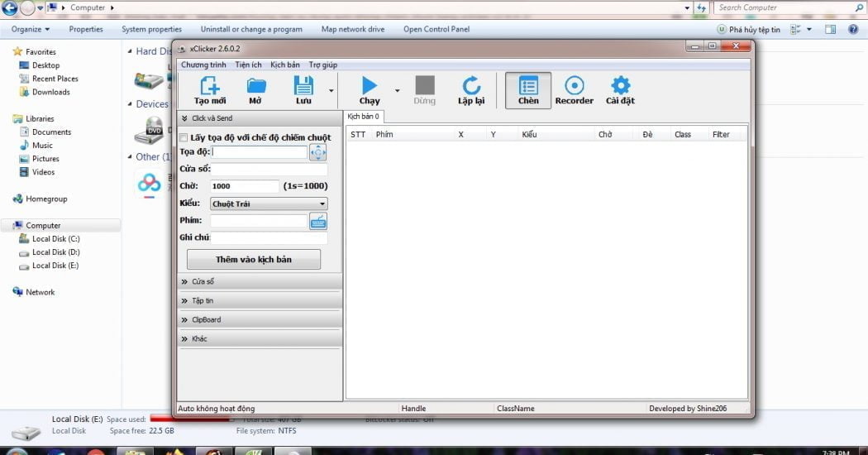Screen dimensions: 868x455
Task: Expand the Cửa sổ section
Action: pos(260,281)
